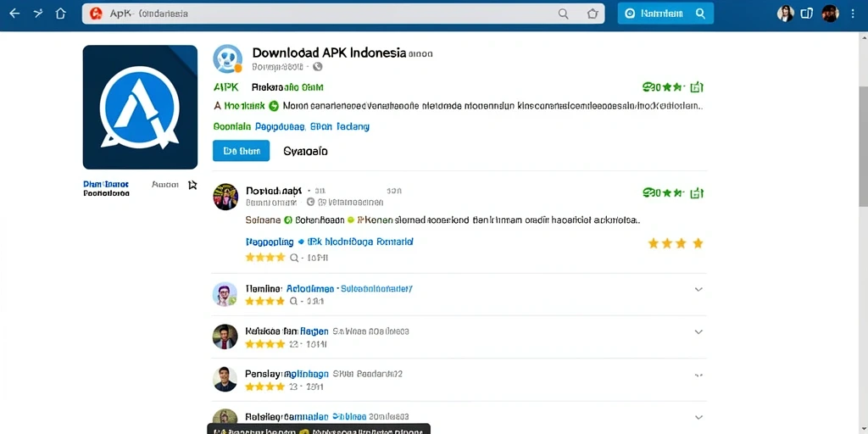Click the small round app avatar beside the title
Viewport: 868px width, 434px height.
point(227,58)
